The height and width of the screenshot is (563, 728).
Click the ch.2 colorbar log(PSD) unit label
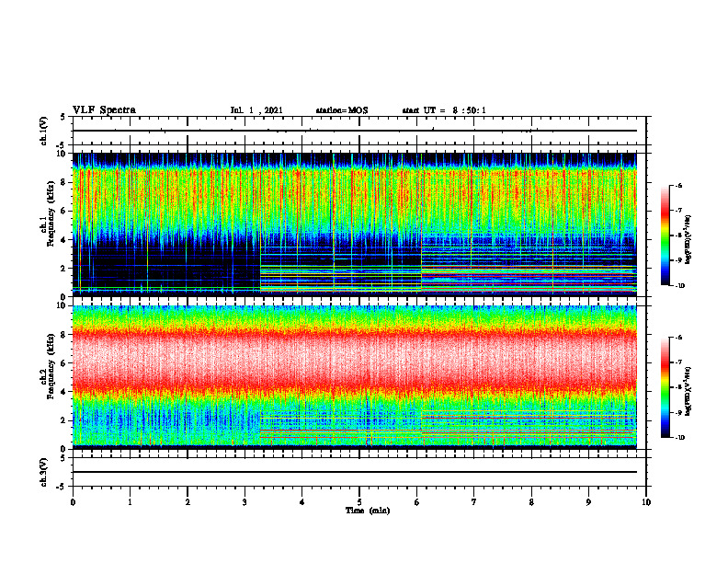[688, 390]
